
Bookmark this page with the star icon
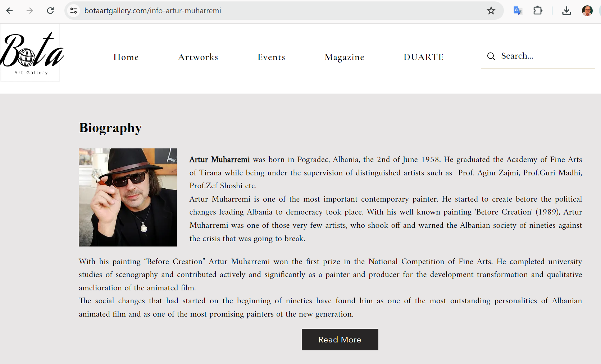click(491, 11)
